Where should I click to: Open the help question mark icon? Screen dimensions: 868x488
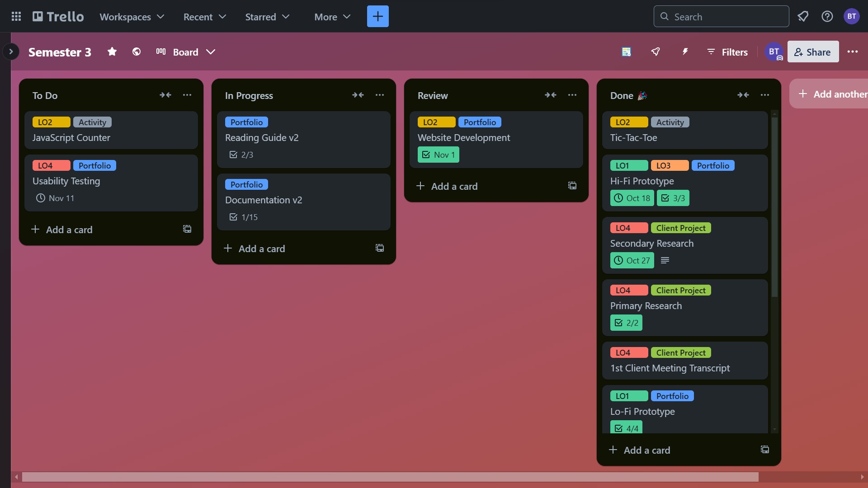click(x=827, y=17)
